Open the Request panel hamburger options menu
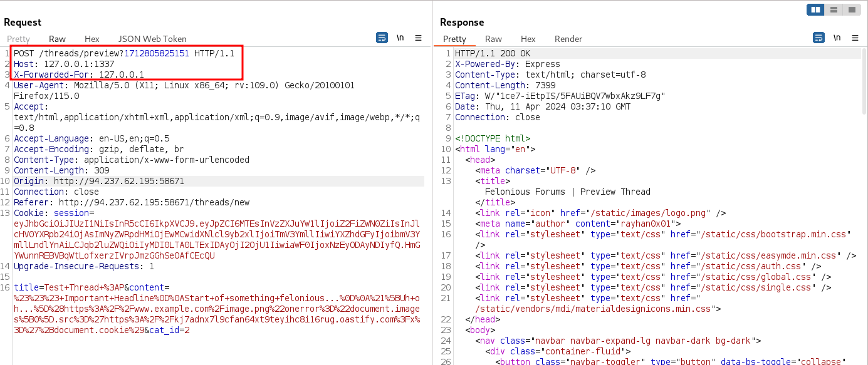 [419, 38]
